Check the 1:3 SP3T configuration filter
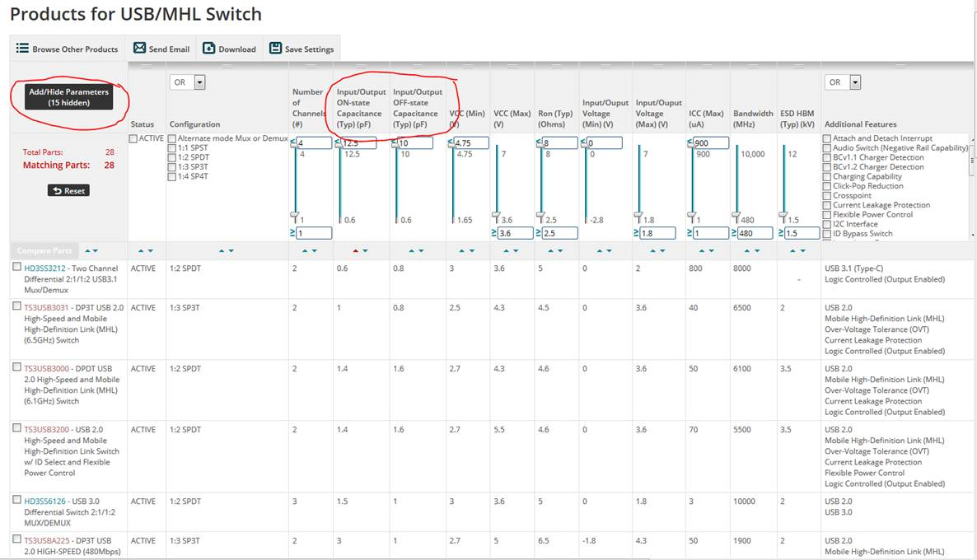This screenshot has height=560, width=977. [x=172, y=167]
